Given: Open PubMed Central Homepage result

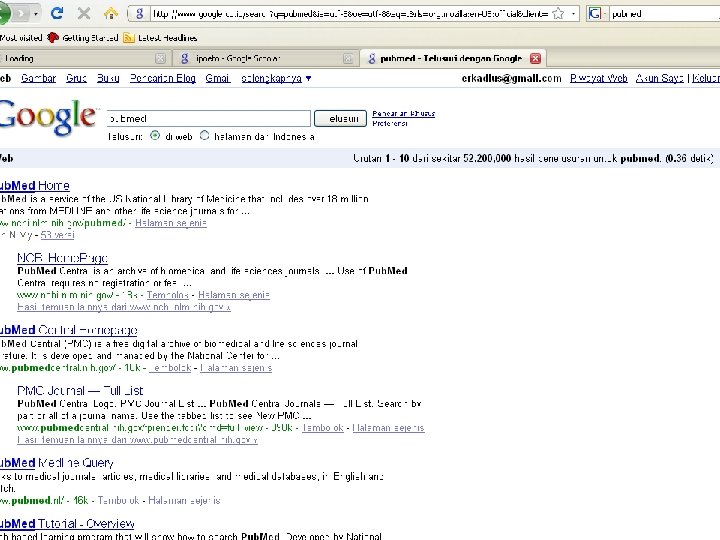Looking at the screenshot, I should coord(68,330).
